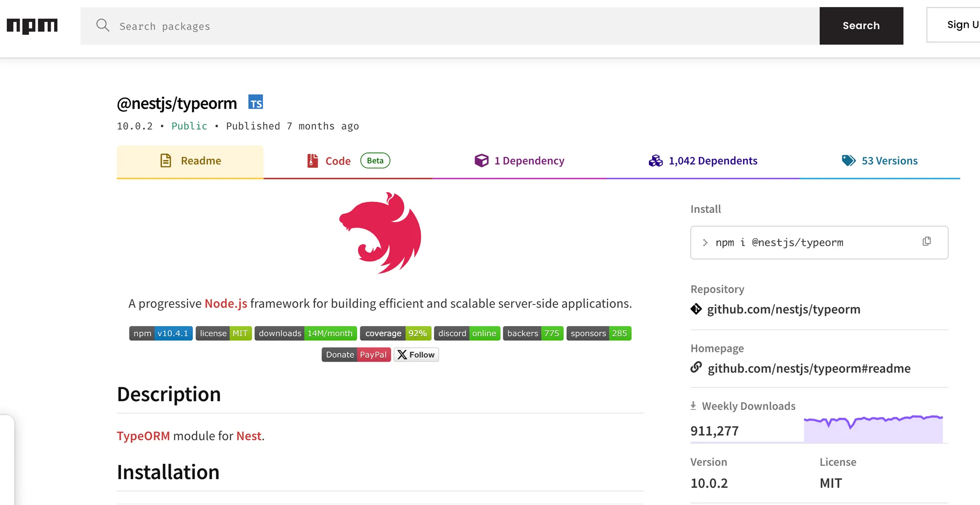Click the coverage 92% badge

coord(396,333)
